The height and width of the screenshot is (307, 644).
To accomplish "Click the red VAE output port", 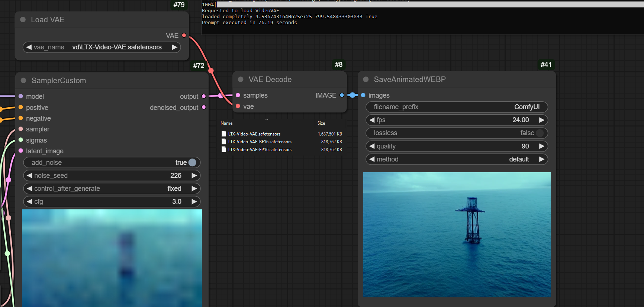I will [184, 36].
